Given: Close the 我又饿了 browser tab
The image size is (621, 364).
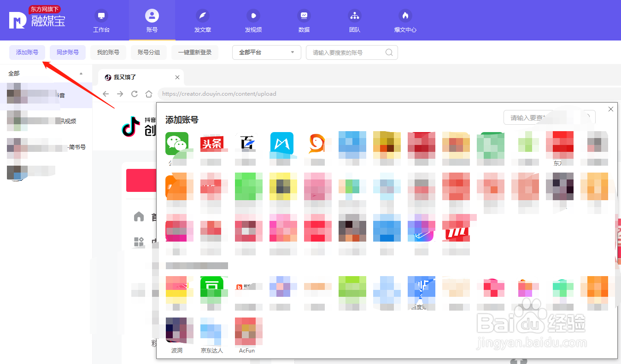Looking at the screenshot, I should click(177, 77).
